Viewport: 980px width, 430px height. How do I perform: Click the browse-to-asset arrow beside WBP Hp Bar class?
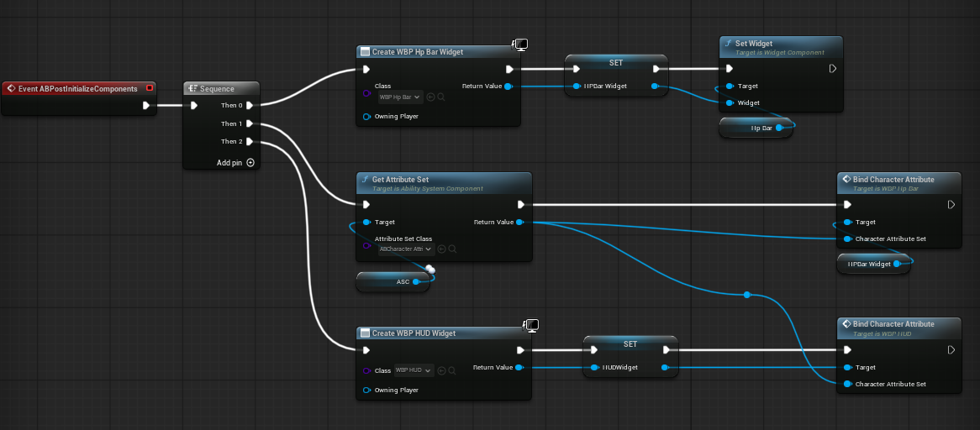click(x=430, y=97)
